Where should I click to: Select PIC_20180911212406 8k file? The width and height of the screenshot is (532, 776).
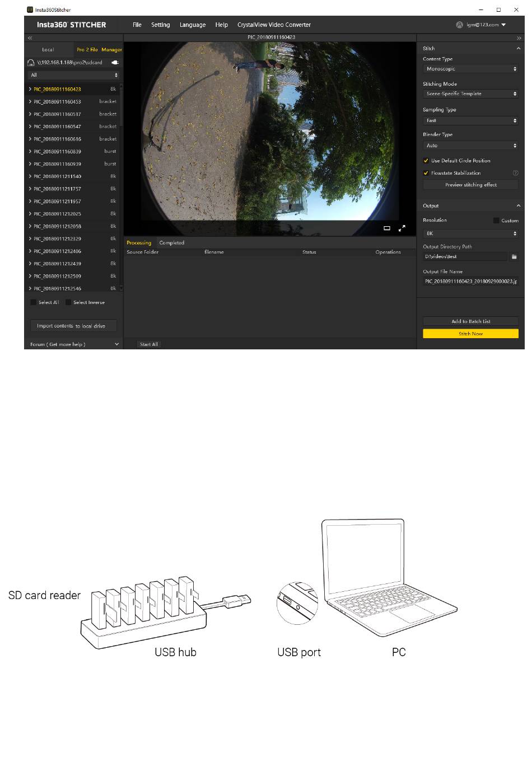pos(73,251)
